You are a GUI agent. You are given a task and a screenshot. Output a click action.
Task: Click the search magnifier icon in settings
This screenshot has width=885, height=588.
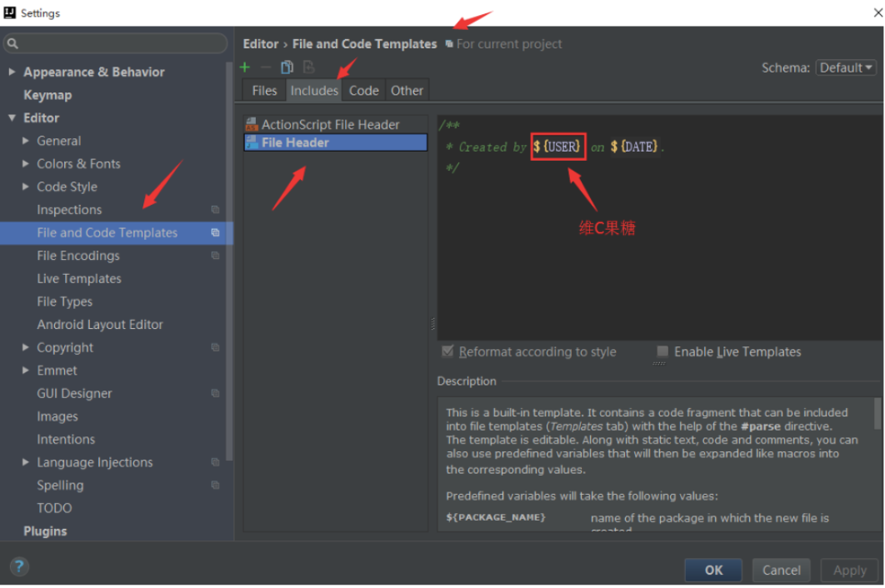coord(13,43)
